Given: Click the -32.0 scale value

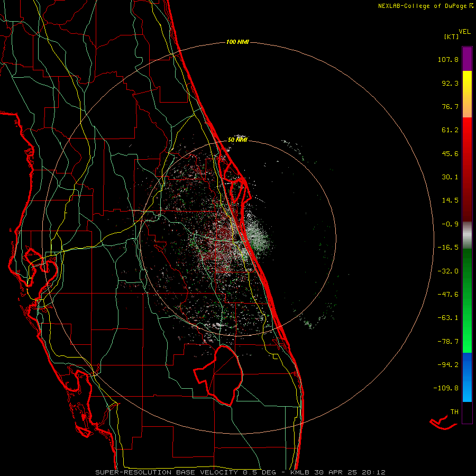Looking at the screenshot, I should tap(448, 271).
